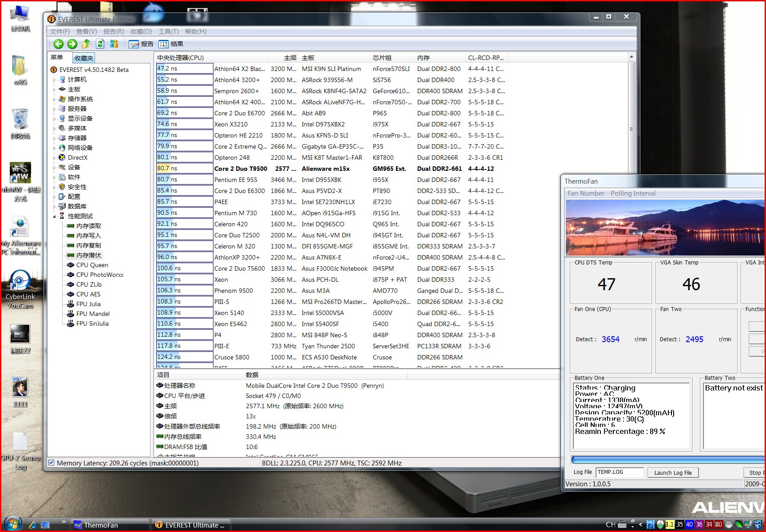Expand the 多媒体 tree node
This screenshot has width=766, height=532.
click(54, 129)
